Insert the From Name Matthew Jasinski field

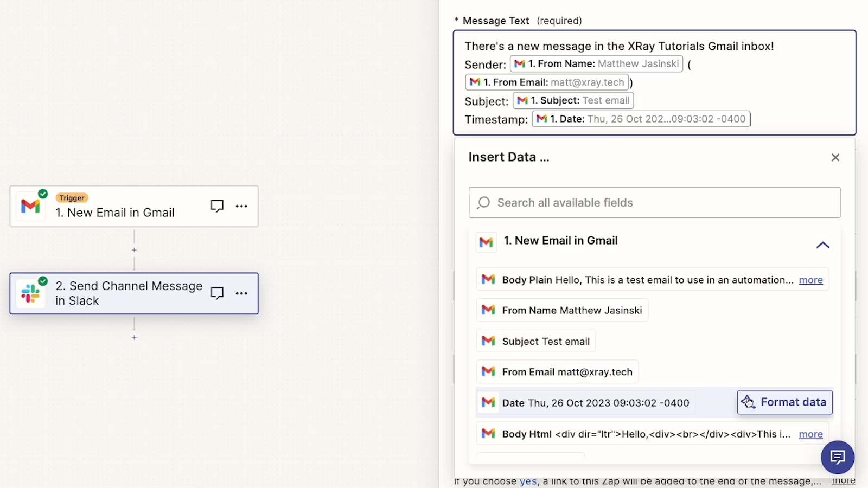562,310
